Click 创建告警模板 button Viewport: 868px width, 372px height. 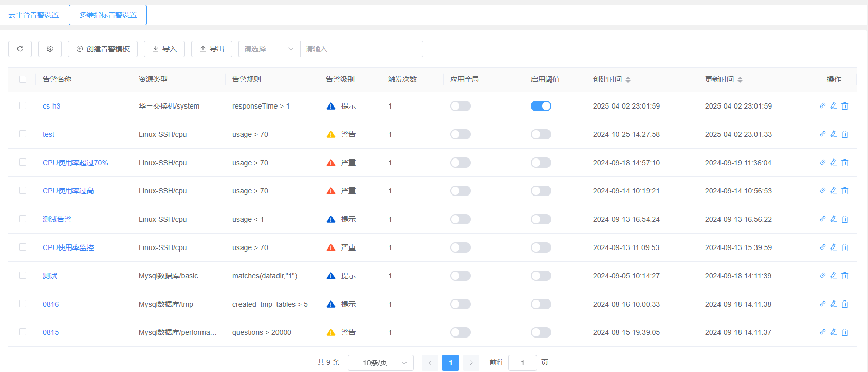pyautogui.click(x=103, y=49)
